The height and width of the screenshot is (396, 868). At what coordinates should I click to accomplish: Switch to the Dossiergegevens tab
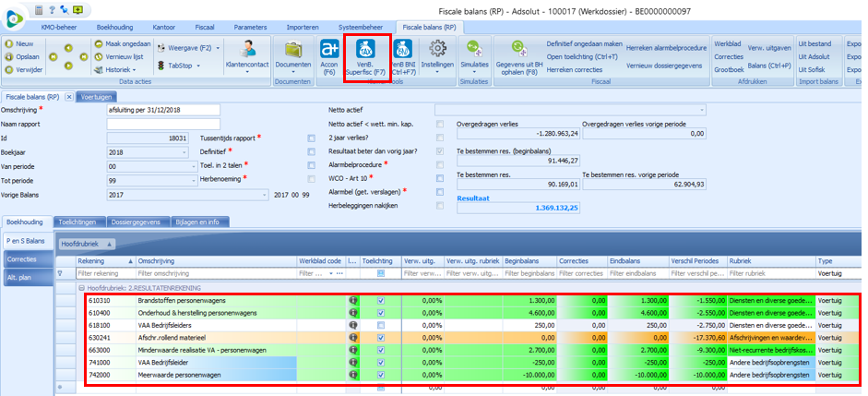[x=135, y=222]
